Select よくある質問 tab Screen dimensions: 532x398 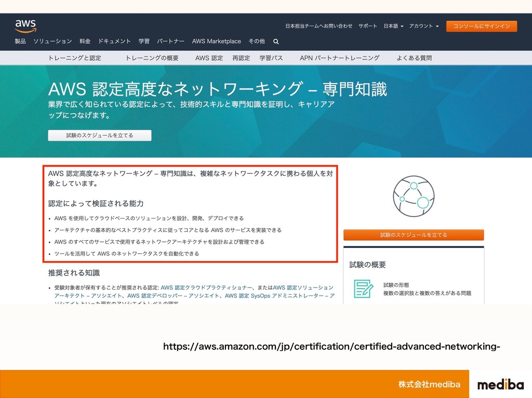[414, 58]
